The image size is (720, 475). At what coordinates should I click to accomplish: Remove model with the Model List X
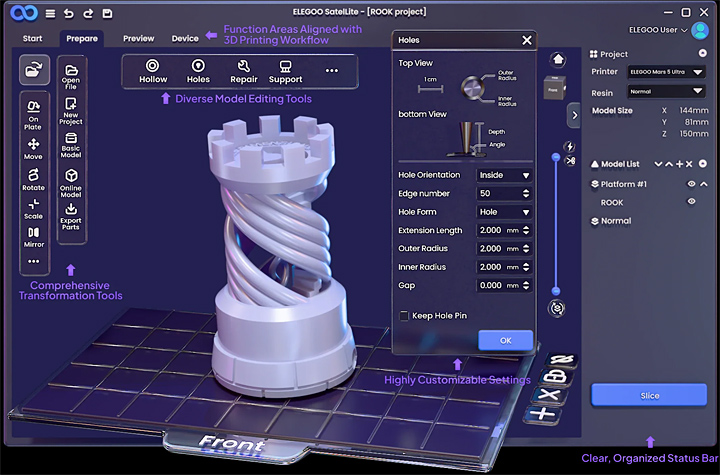(x=689, y=164)
